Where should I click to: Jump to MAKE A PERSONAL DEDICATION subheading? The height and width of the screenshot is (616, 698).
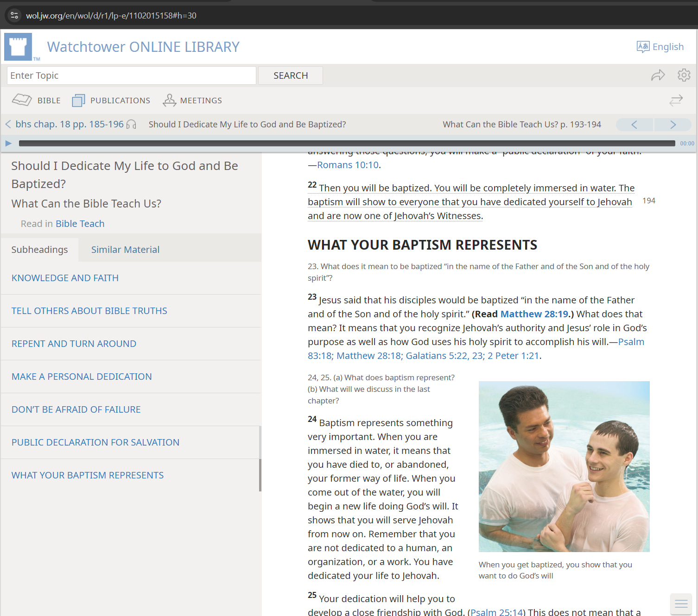pyautogui.click(x=82, y=377)
